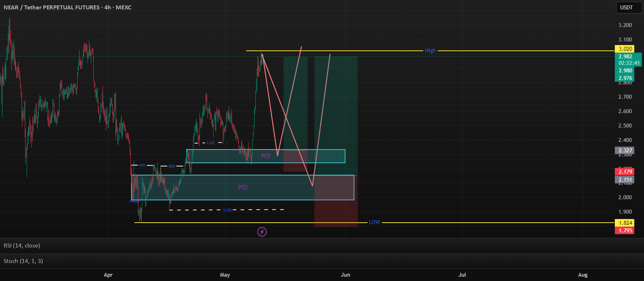Select the yellow 3.020 High price label

click(625, 49)
